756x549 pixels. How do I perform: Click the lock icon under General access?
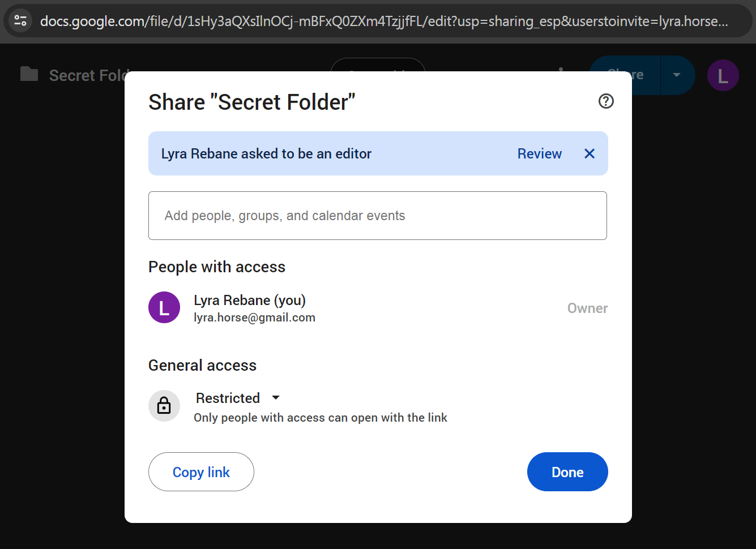164,405
